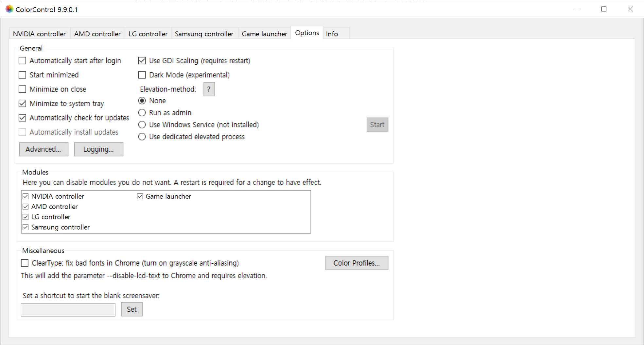Viewport: 644px width, 345px height.
Task: Open the Logging... dialog
Action: [x=99, y=149]
